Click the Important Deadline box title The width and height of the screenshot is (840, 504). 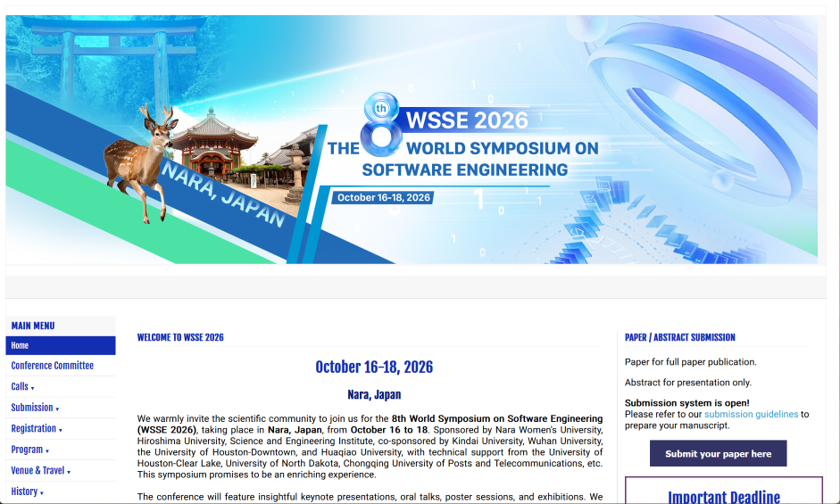coord(724,497)
